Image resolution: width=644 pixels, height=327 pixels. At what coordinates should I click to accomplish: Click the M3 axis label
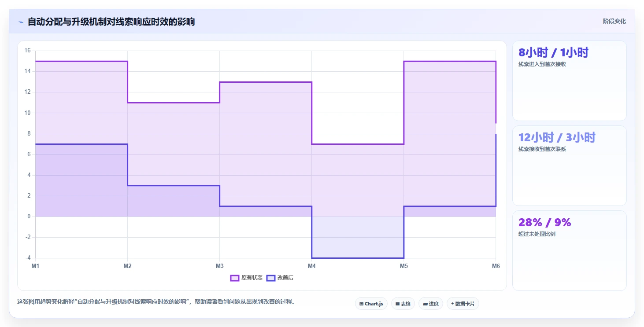219,266
